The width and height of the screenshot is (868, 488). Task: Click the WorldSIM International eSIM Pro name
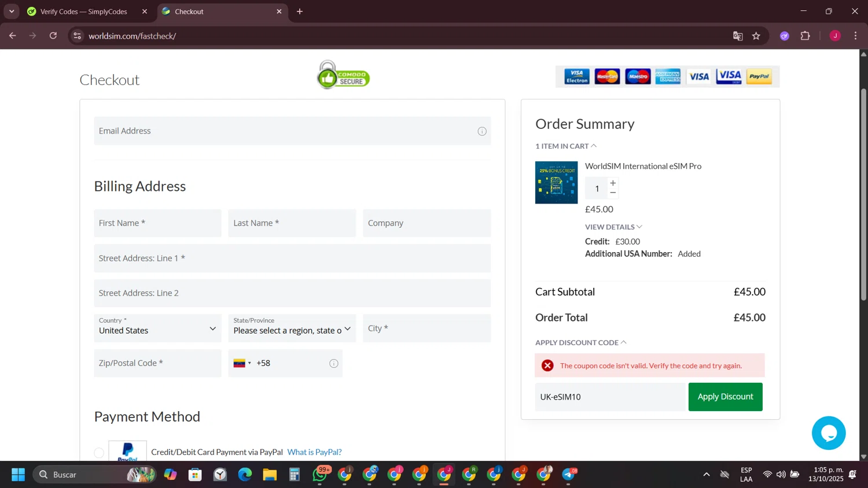[x=643, y=166]
